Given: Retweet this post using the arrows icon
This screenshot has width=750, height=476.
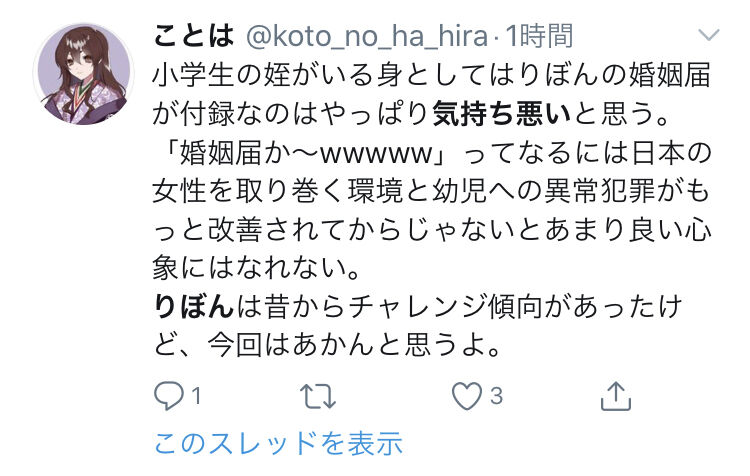Looking at the screenshot, I should pyautogui.click(x=318, y=396).
